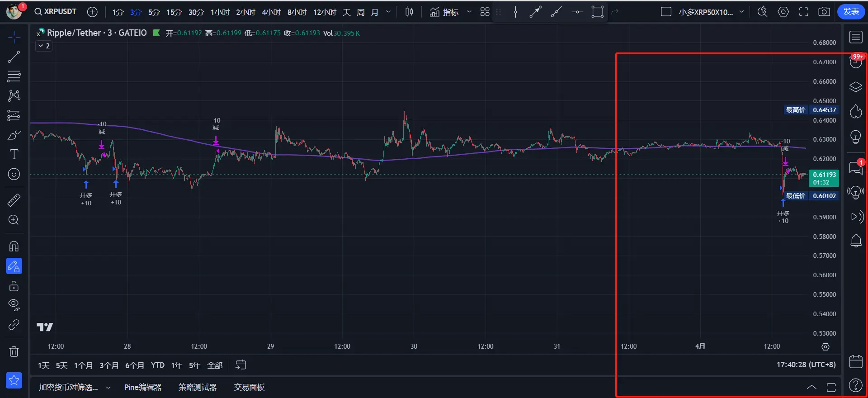Open chart settings hexagon icon in top bar
The width and height of the screenshot is (868, 398).
[x=783, y=12]
